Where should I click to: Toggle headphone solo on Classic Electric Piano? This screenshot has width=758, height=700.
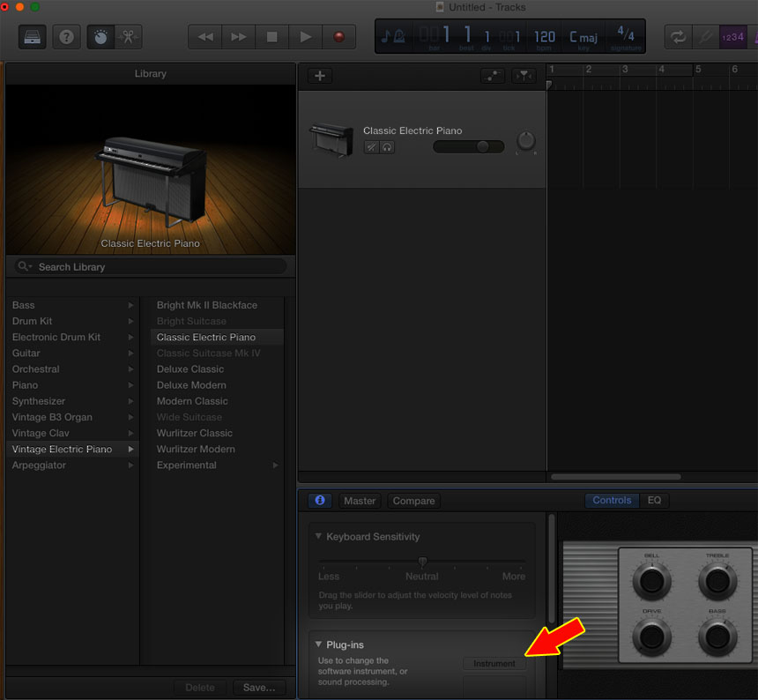(x=387, y=147)
